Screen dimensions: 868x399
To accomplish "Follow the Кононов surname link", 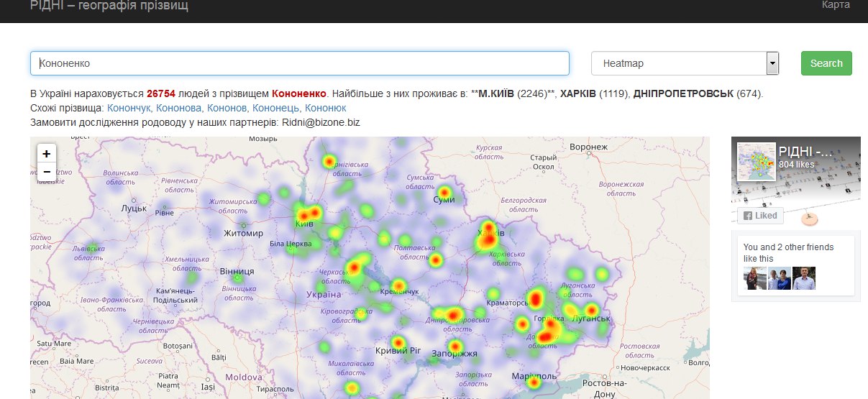I will coord(227,108).
